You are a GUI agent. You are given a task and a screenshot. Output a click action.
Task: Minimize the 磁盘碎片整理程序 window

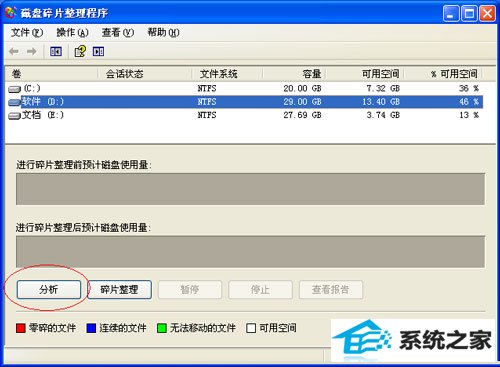click(451, 14)
